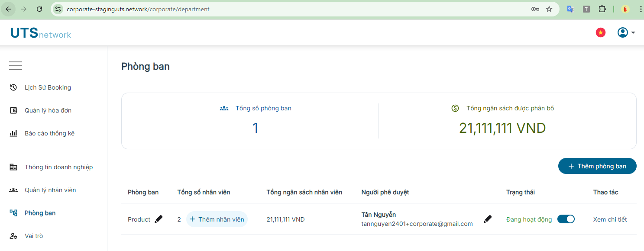The height and width of the screenshot is (251, 644).
Task: Click the Lịch Sử Booking history icon
Action: click(x=13, y=87)
